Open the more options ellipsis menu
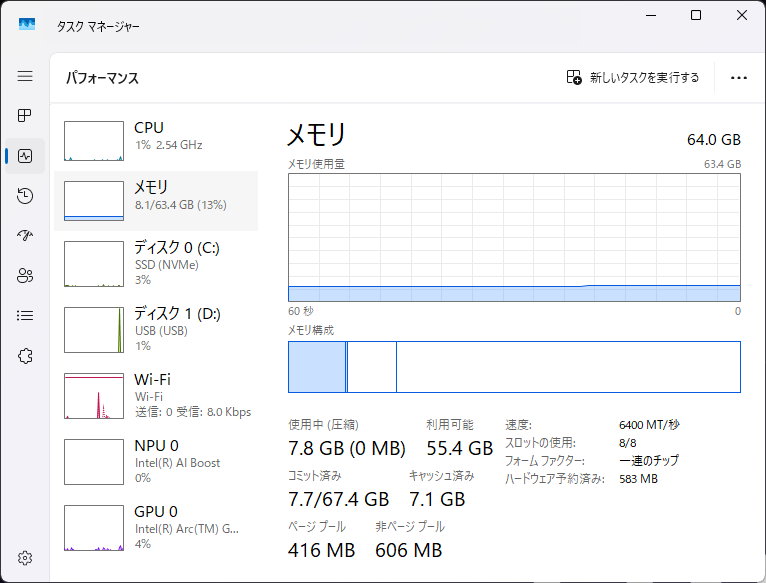Image resolution: width=766 pixels, height=583 pixels. point(739,78)
